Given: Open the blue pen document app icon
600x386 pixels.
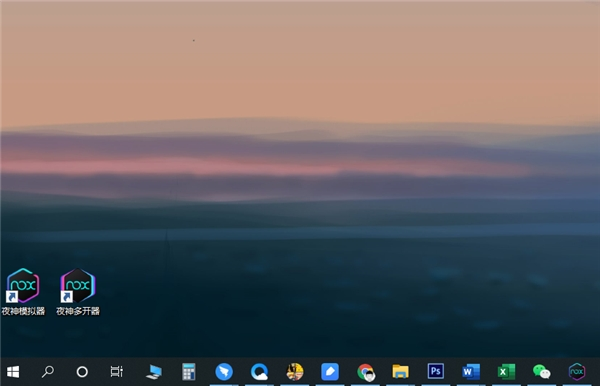Looking at the screenshot, I should point(330,371).
